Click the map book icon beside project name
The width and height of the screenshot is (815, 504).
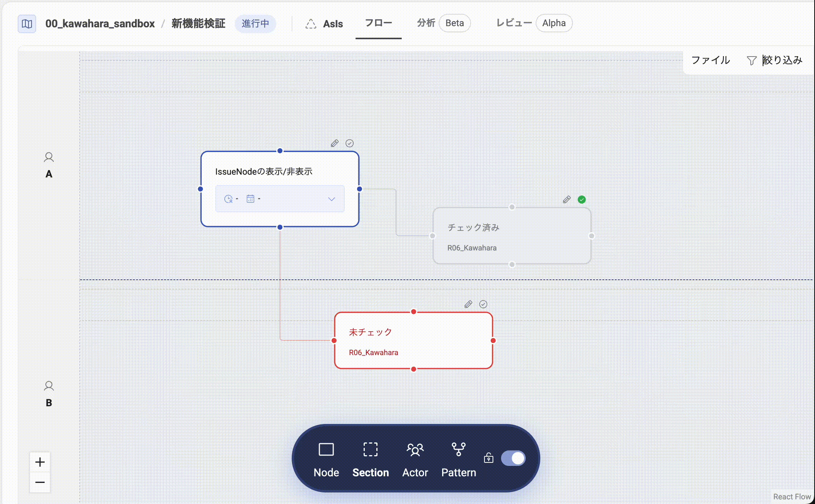27,24
